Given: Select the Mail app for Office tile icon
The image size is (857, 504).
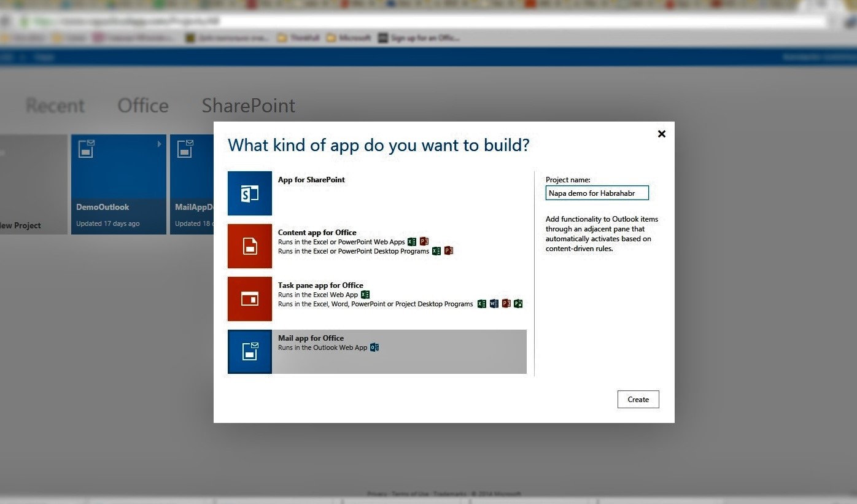Looking at the screenshot, I should click(250, 352).
